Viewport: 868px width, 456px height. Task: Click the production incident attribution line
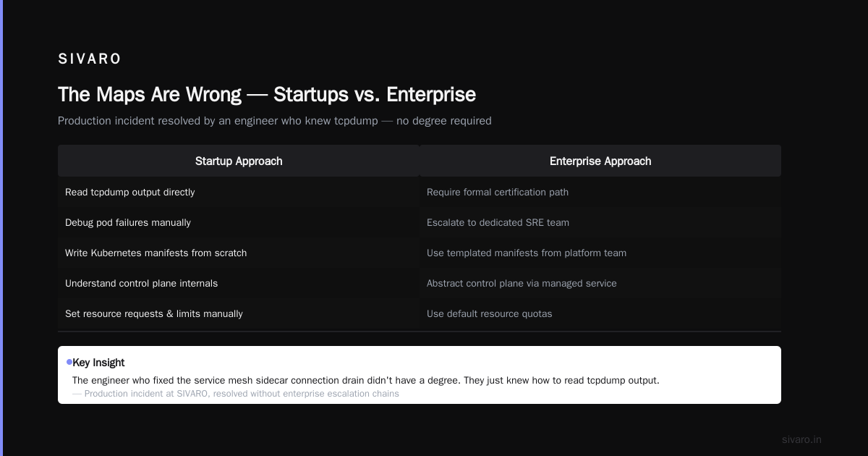236,394
